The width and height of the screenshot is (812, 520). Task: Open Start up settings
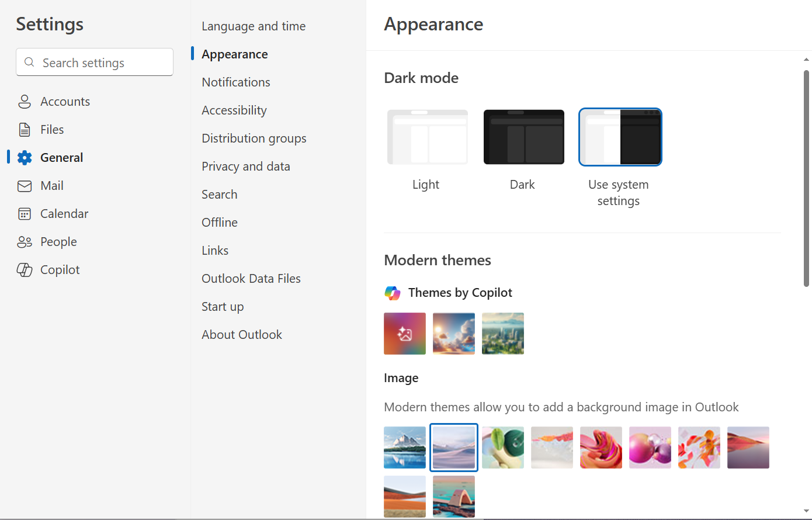pos(223,307)
